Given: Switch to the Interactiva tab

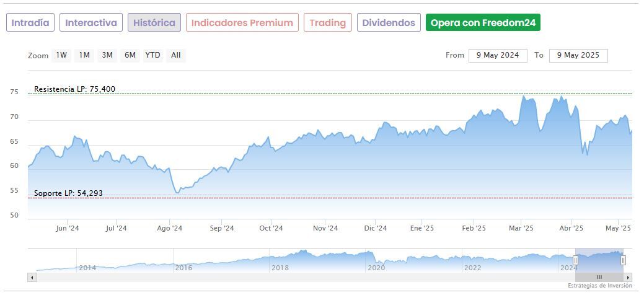Looking at the screenshot, I should tap(91, 23).
